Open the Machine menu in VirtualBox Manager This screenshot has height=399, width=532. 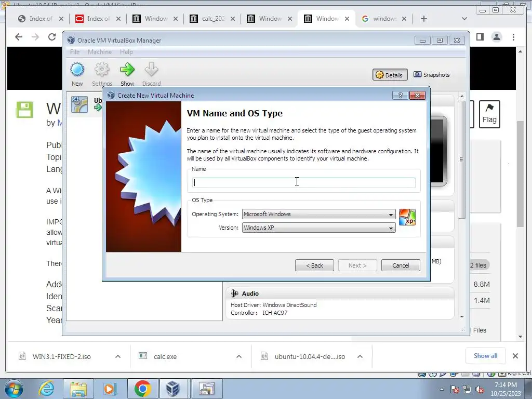(100, 52)
